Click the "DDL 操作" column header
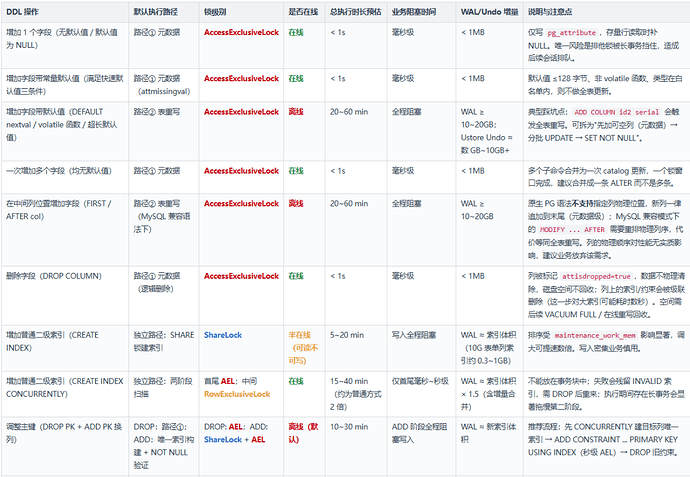The height and width of the screenshot is (477, 690). [65, 12]
